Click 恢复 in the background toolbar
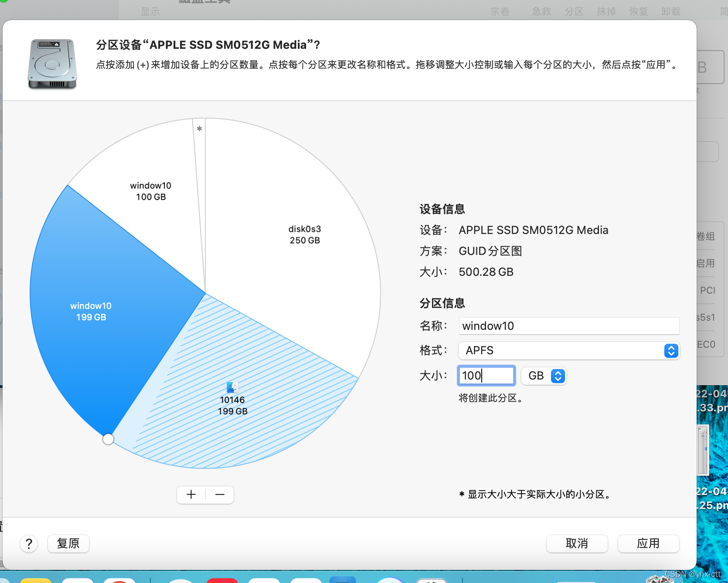This screenshot has width=728, height=583. (x=639, y=11)
